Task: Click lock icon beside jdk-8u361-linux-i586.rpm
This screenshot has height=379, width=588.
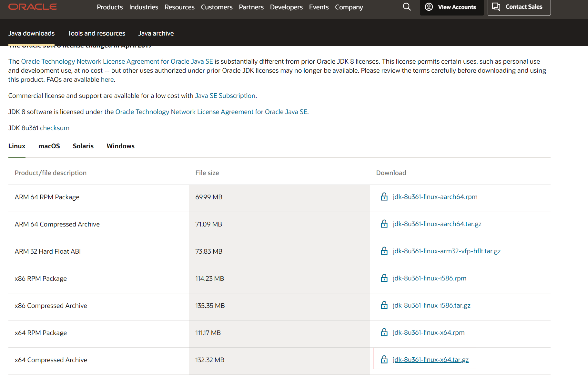Action: [384, 278]
